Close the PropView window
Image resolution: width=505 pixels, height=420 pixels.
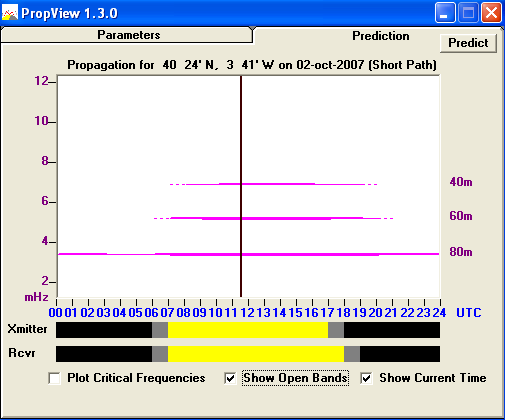coord(491,13)
